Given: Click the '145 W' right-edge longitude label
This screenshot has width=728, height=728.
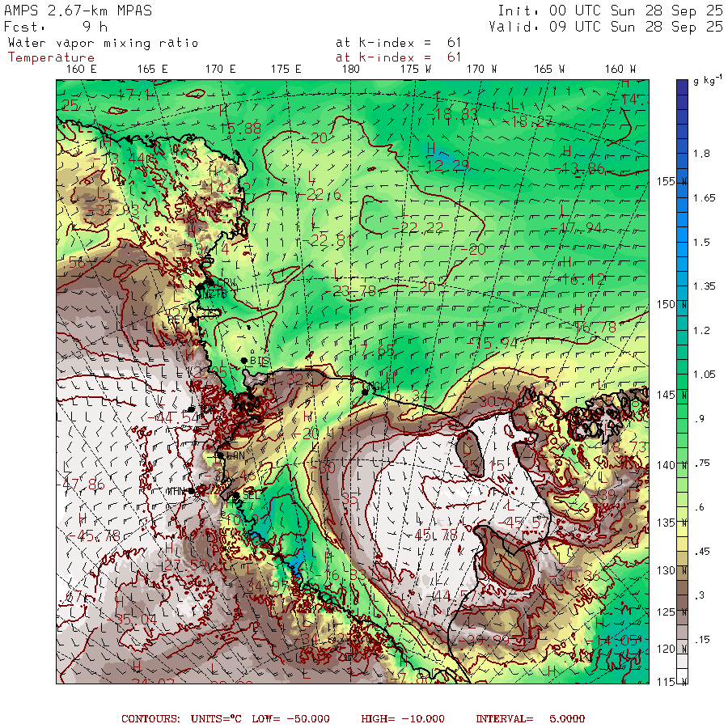Looking at the screenshot, I should click(672, 395).
